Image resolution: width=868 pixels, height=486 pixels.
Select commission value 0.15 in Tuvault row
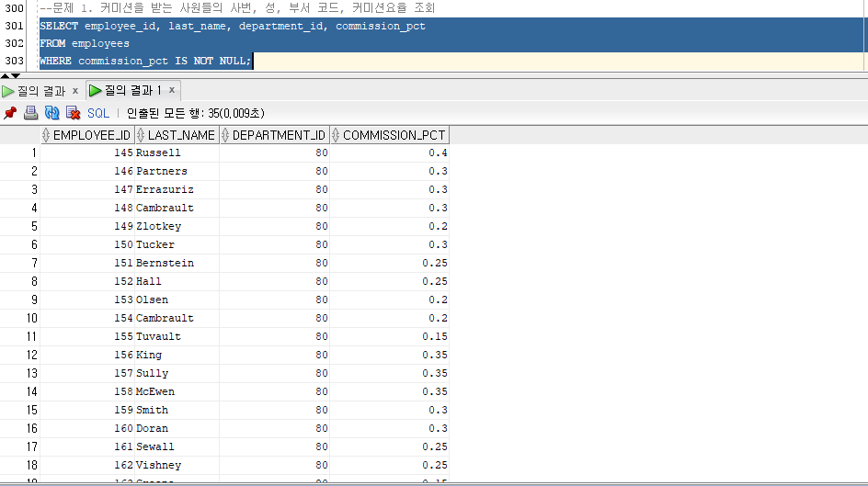point(390,336)
